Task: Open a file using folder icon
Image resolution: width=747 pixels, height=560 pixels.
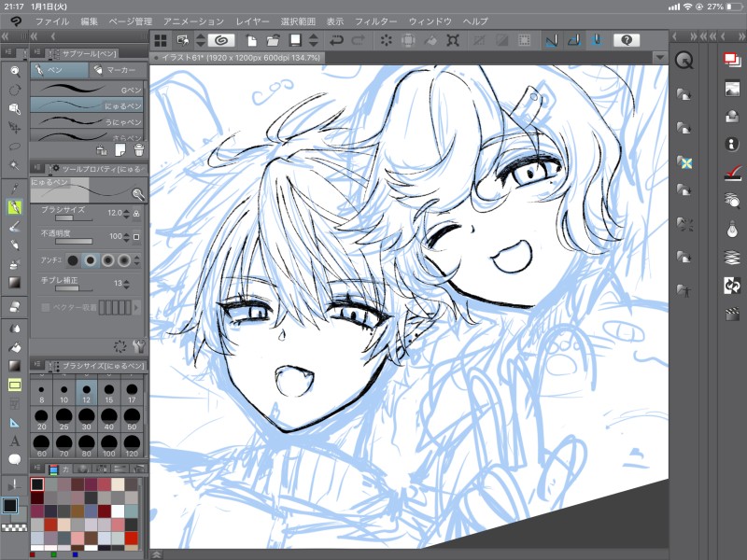Action: (x=273, y=40)
